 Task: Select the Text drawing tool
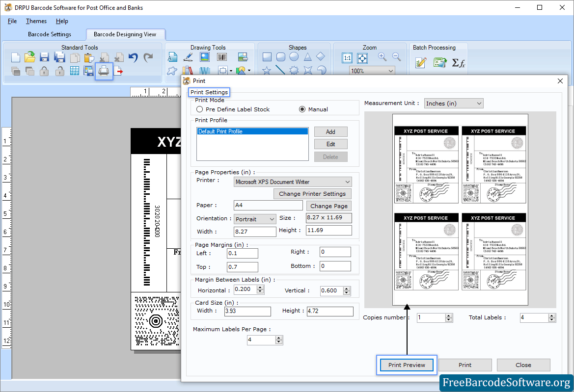(x=172, y=57)
